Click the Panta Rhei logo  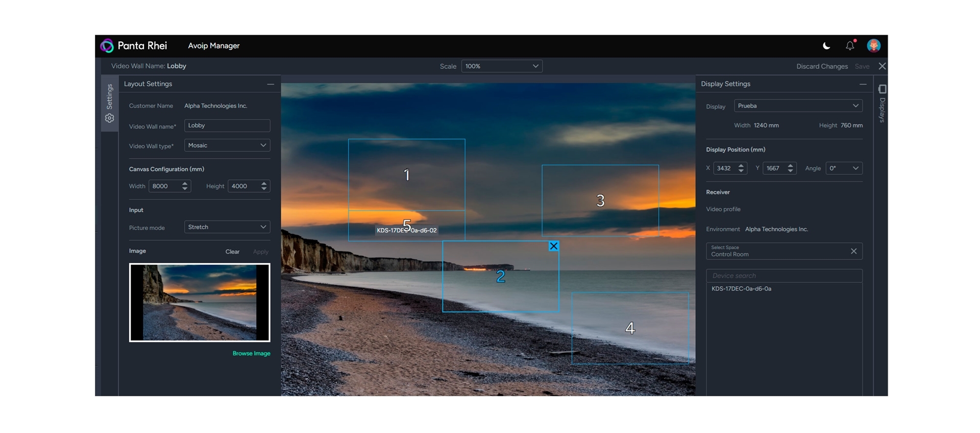pyautogui.click(x=107, y=46)
